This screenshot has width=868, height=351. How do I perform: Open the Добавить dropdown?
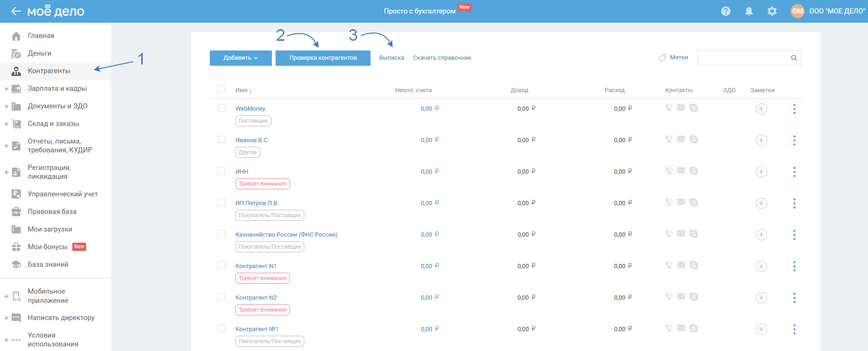point(240,58)
